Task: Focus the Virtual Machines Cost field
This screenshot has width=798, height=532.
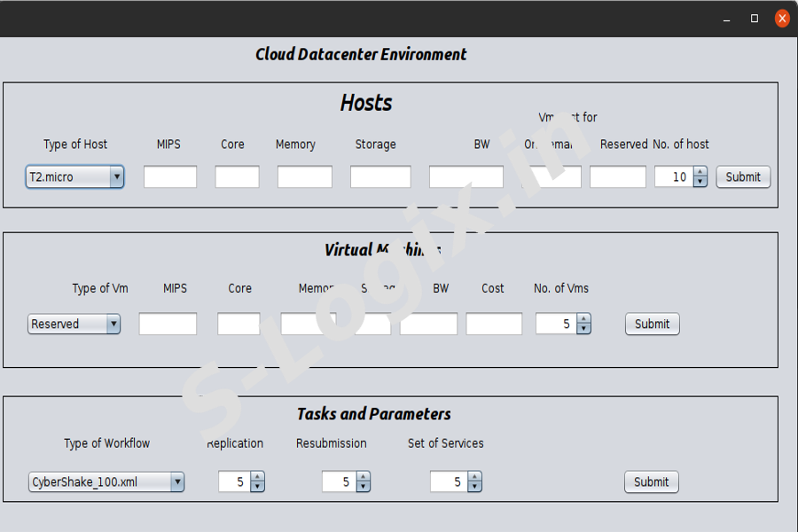Action: [494, 324]
